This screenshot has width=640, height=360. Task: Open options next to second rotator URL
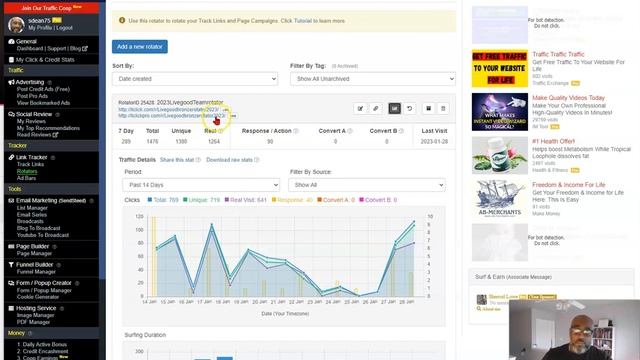pos(233,116)
